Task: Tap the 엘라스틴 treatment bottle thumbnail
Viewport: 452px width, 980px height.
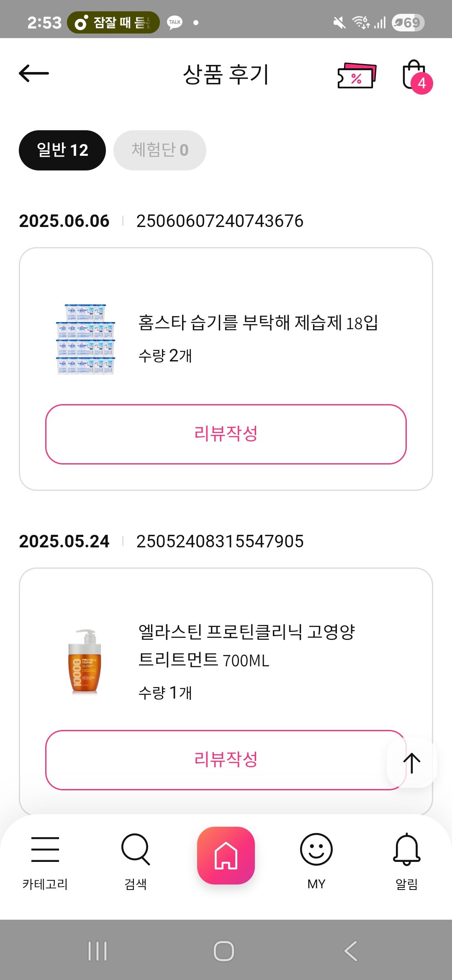Action: [85, 661]
